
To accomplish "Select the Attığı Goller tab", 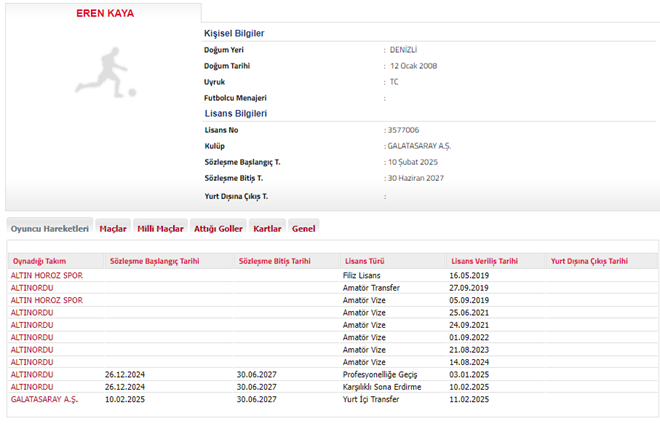I will click(x=218, y=228).
